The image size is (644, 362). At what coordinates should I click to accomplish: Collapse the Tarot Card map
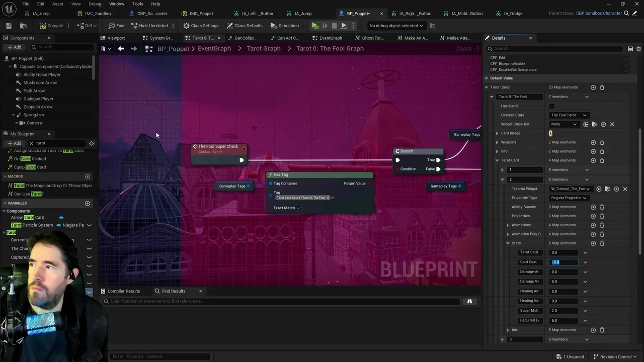click(x=497, y=160)
